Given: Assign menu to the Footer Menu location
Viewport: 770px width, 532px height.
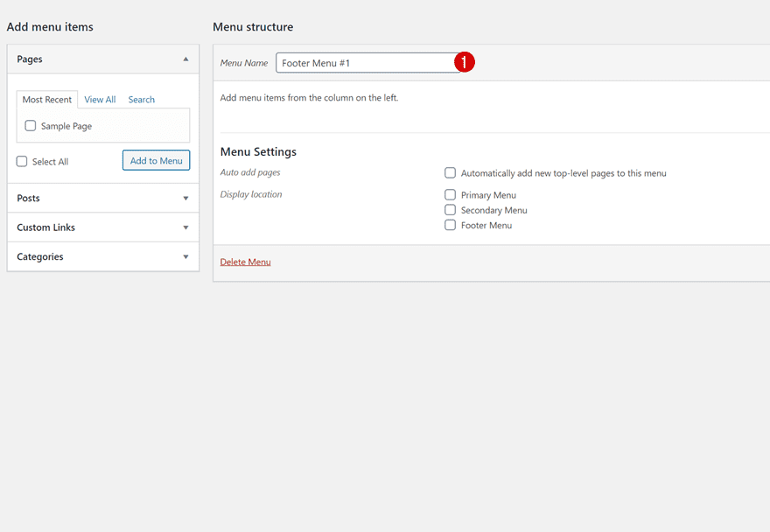Looking at the screenshot, I should 450,225.
